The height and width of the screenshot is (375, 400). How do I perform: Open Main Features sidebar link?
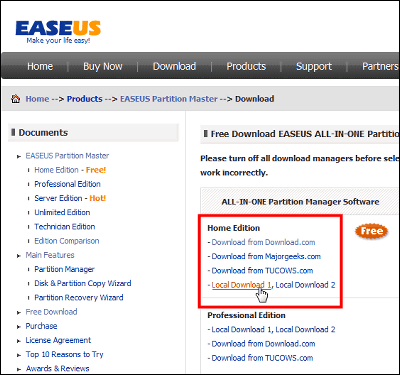[50, 255]
